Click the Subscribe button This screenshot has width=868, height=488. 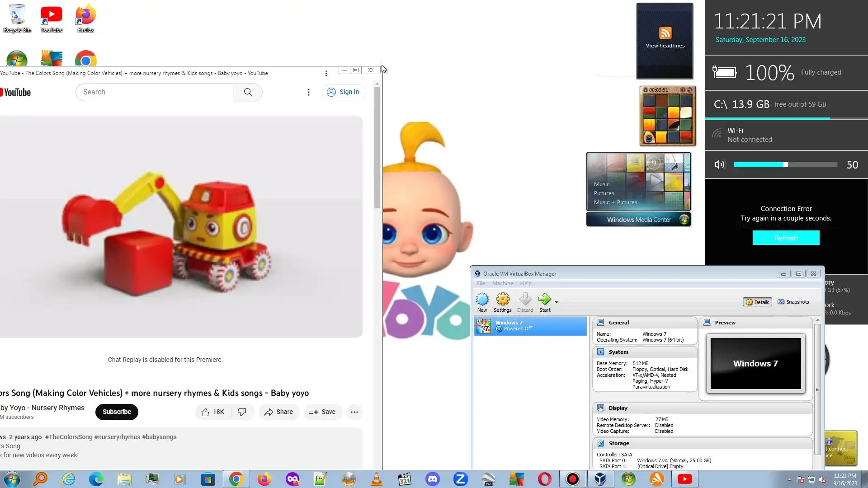pyautogui.click(x=117, y=412)
